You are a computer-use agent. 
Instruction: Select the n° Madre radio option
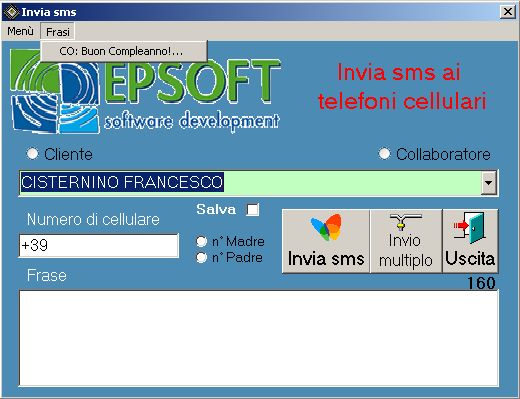pyautogui.click(x=201, y=241)
